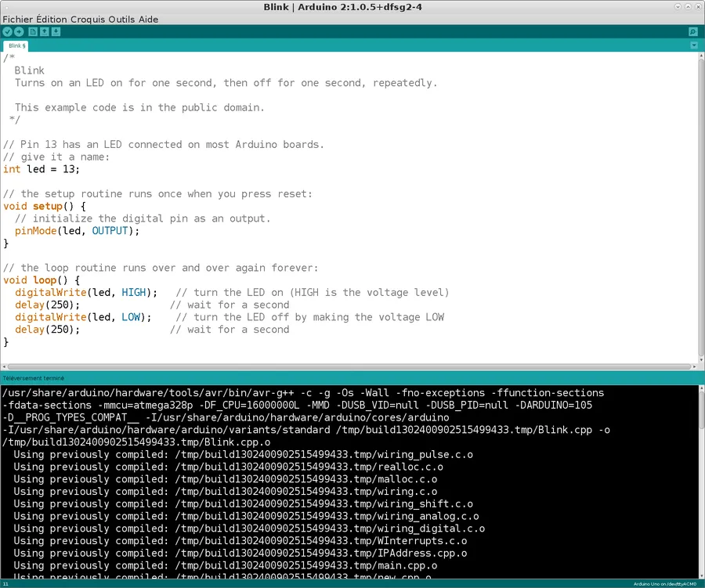Click the last 'delay(250);' before closing brace
This screenshot has height=588, width=705.
pos(47,330)
